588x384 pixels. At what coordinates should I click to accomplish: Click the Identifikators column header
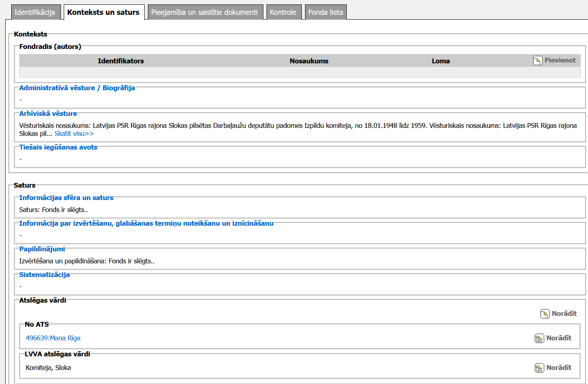click(121, 61)
